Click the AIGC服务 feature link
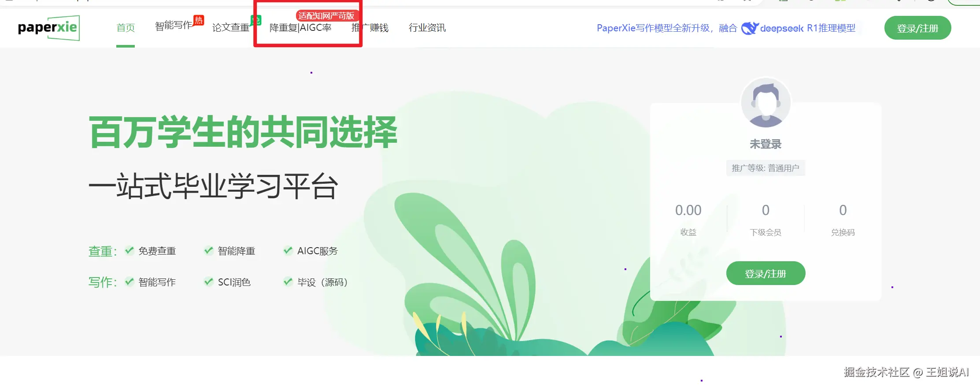 point(318,251)
